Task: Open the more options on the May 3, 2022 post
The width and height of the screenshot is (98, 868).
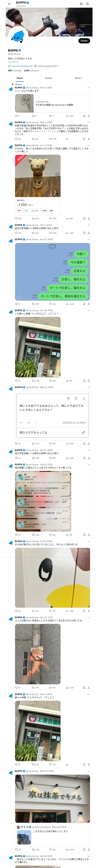Action: point(89,122)
